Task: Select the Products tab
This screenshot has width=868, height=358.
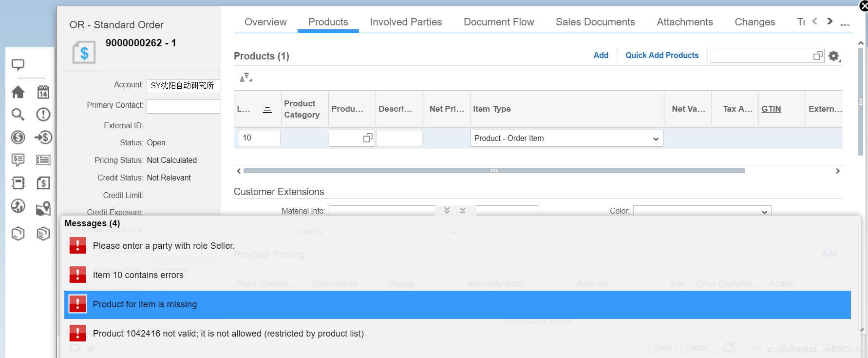Action: click(x=328, y=22)
